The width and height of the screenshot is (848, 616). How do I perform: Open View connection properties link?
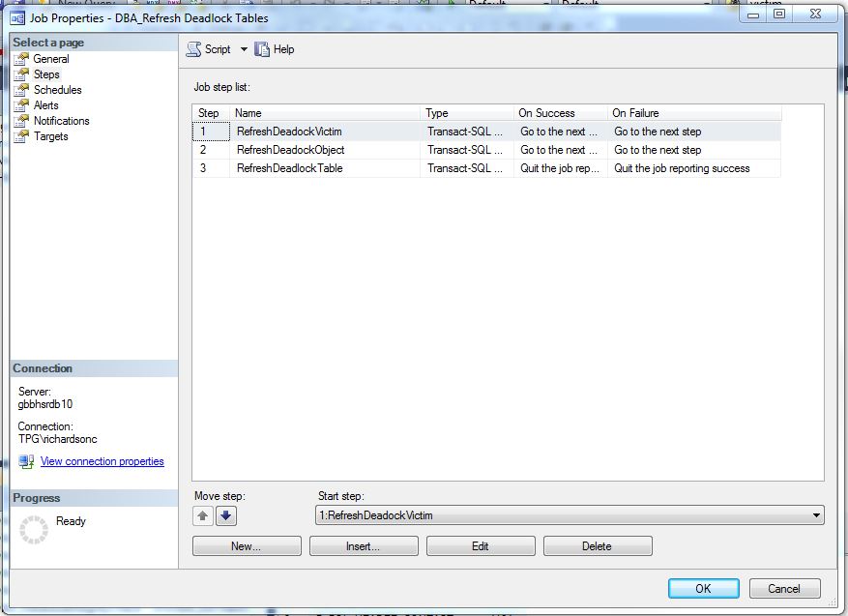point(102,461)
